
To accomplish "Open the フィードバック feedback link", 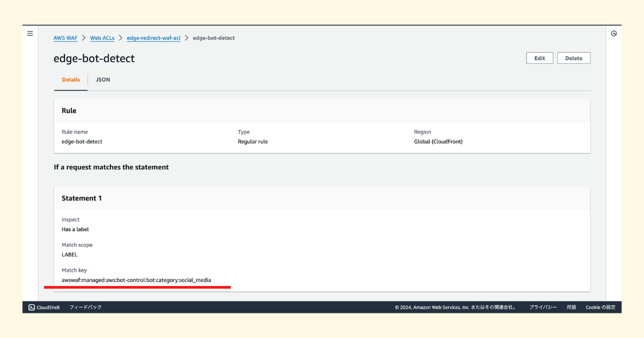I will 85,307.
